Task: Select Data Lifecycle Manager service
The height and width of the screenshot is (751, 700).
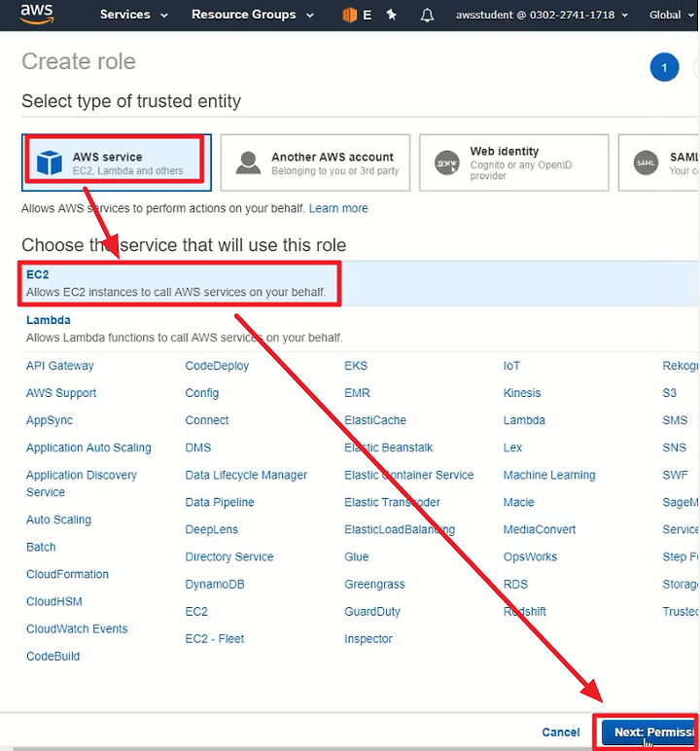Action: pos(246,475)
